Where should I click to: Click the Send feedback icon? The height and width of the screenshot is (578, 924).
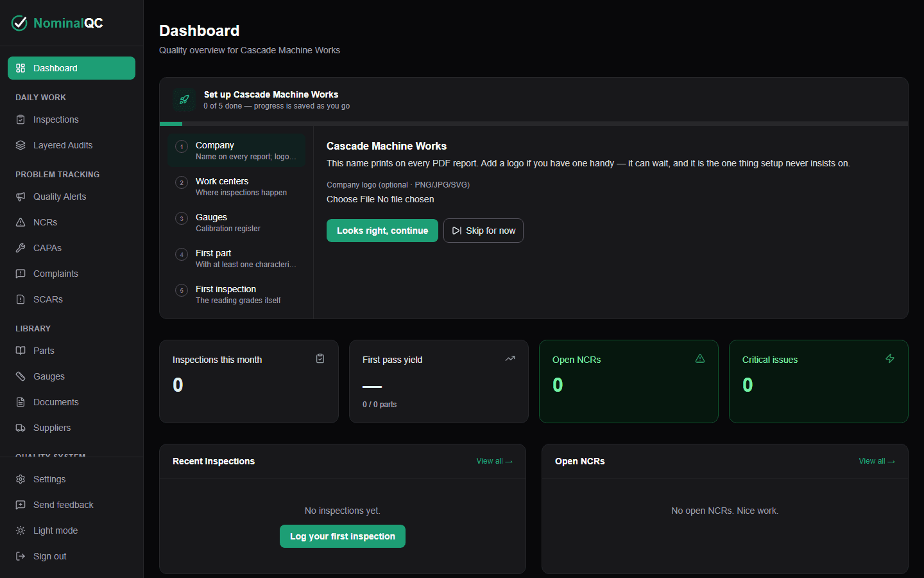tap(21, 505)
